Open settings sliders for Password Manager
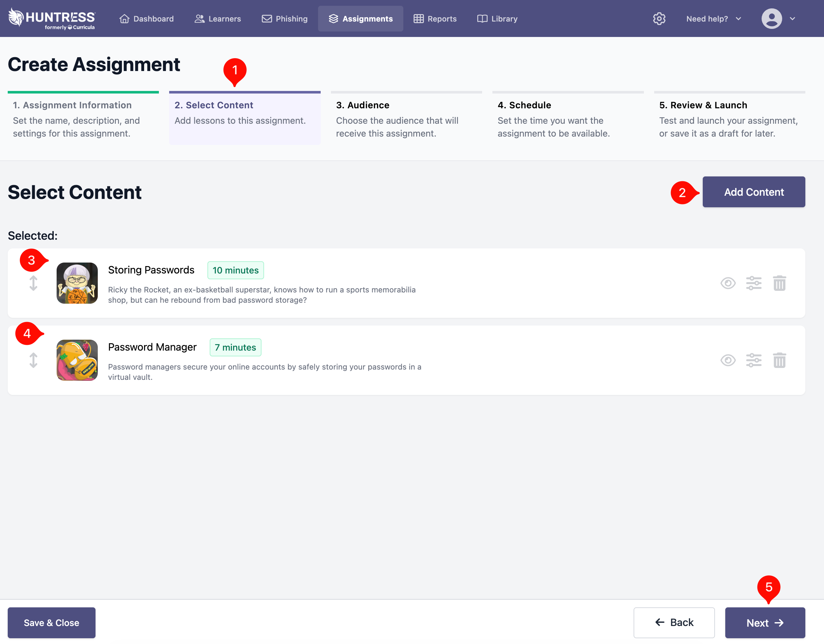Viewport: 824px width, 644px height. (754, 361)
